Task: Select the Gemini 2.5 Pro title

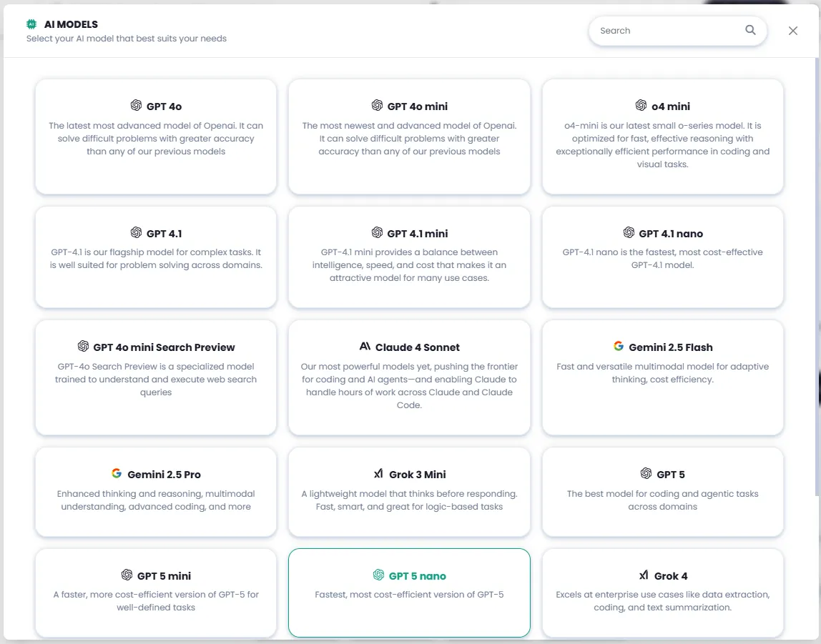Action: pos(164,475)
